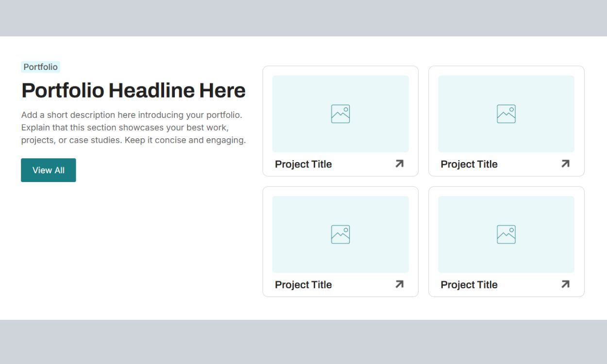Click Project Title on the top-left card
Viewport: 607px width, 364px height.
pyautogui.click(x=303, y=165)
